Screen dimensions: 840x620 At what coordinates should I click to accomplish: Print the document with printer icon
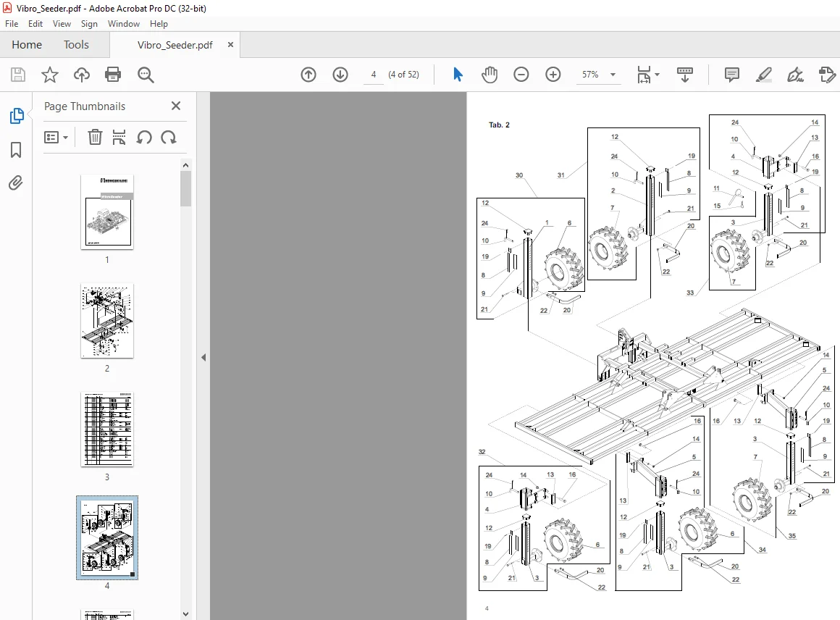[113, 75]
